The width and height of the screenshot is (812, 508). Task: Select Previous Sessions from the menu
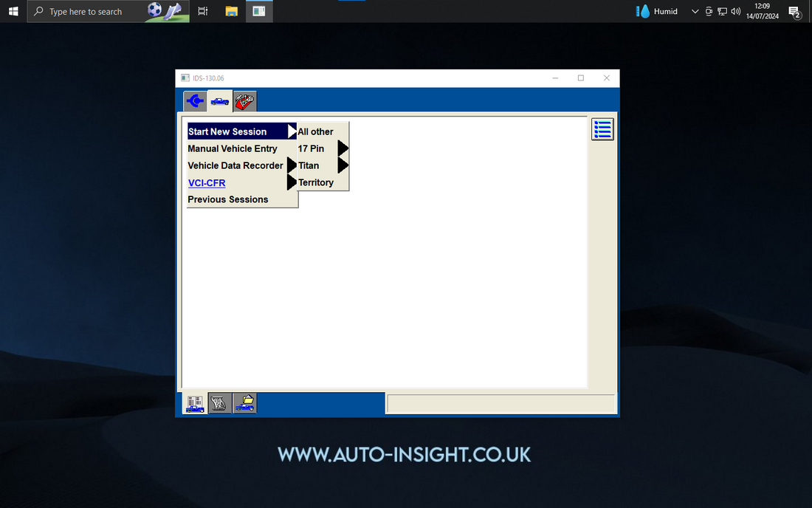pyautogui.click(x=227, y=199)
